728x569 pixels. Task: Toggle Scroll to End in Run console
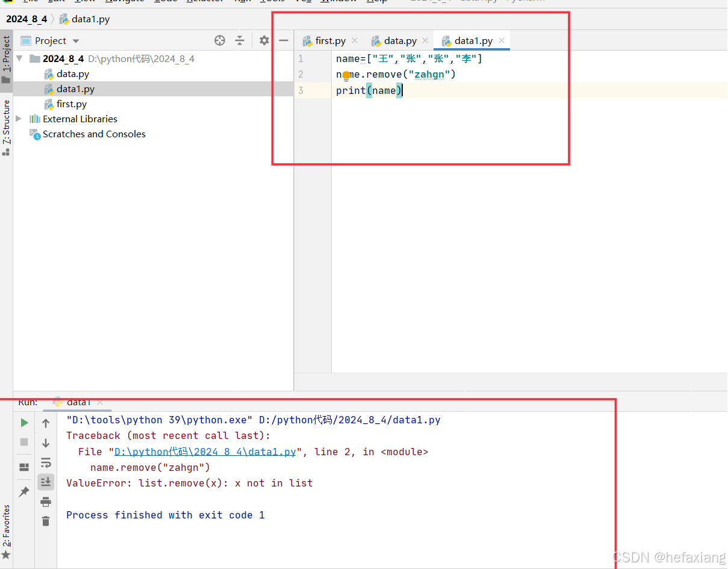46,482
